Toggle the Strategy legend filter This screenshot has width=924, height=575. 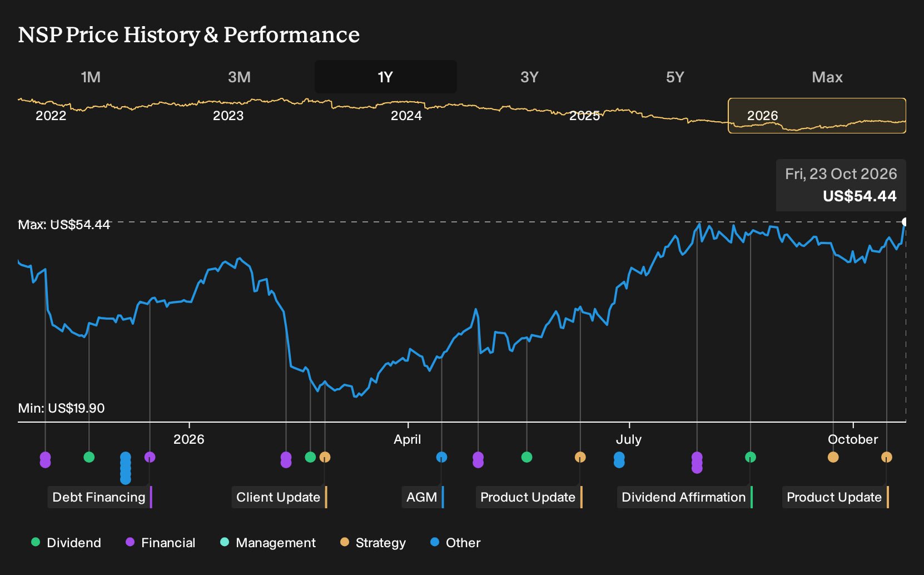373,543
